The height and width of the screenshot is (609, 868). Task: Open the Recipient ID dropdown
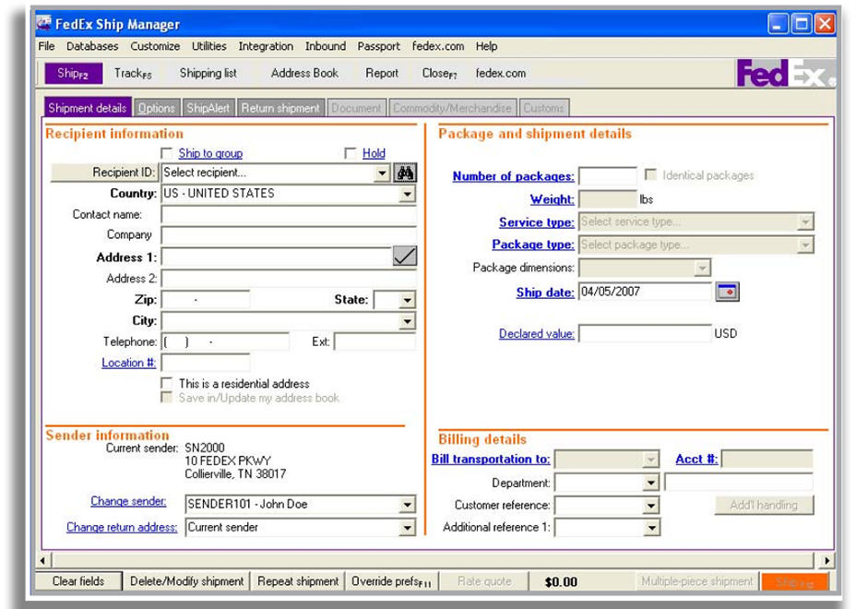pos(381,173)
